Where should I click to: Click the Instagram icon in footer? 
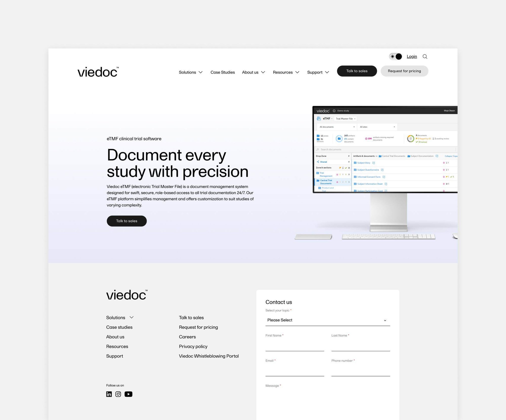point(118,394)
